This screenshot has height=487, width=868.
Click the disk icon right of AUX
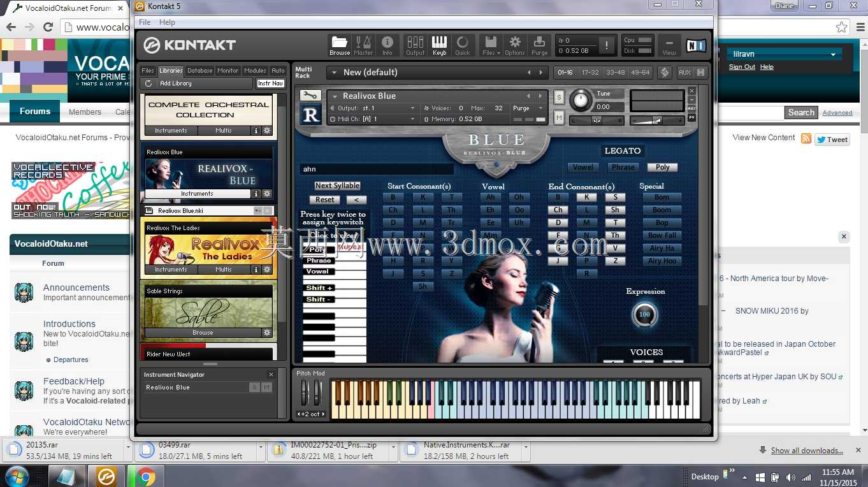click(x=701, y=72)
